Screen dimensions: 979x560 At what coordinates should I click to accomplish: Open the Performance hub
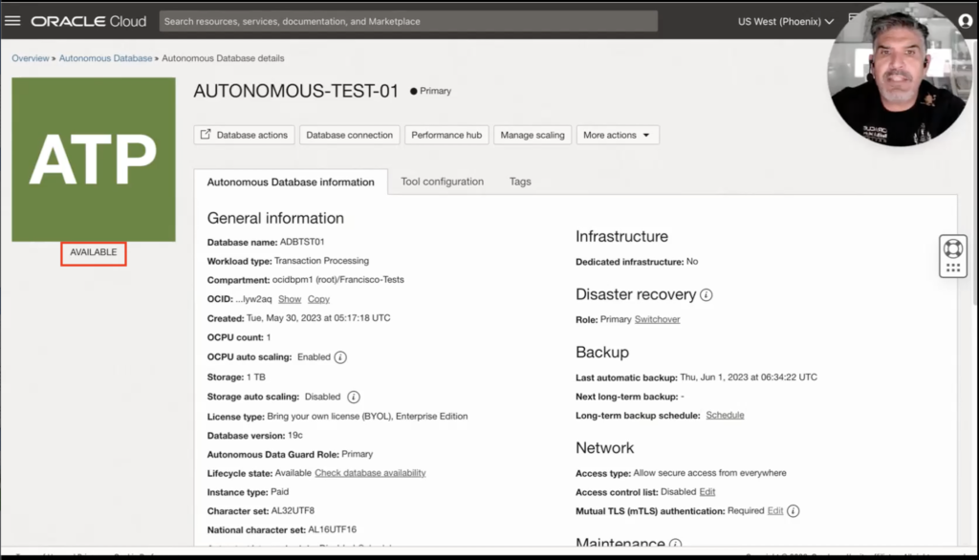pos(446,135)
